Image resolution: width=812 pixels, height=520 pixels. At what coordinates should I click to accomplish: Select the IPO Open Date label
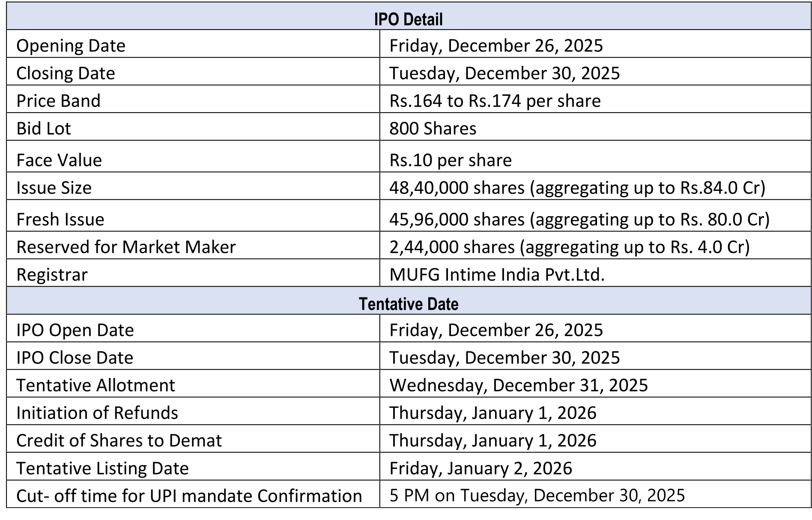click(x=75, y=330)
